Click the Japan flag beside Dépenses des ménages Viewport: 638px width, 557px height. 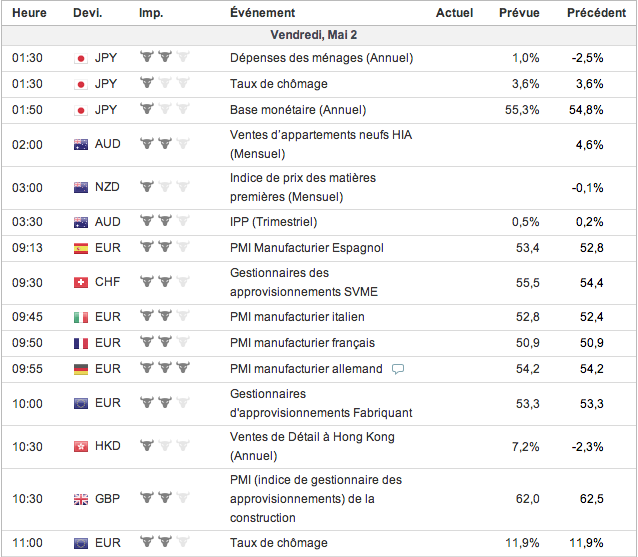[x=81, y=58]
